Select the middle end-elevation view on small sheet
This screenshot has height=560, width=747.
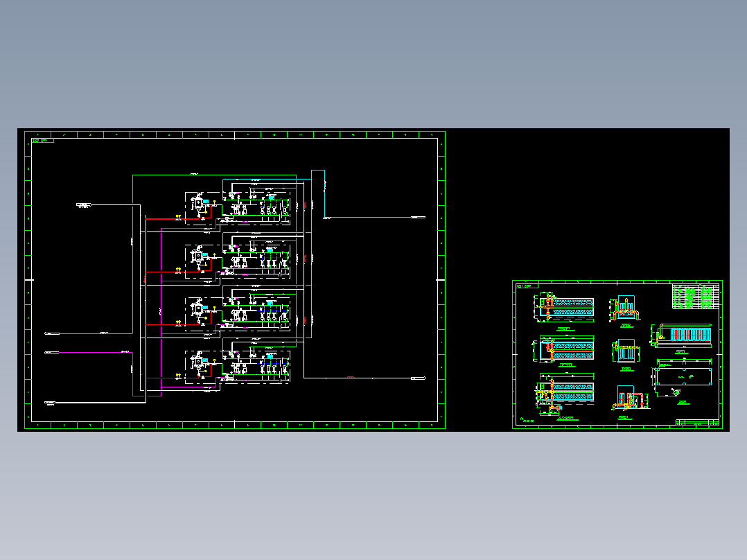tap(626, 351)
